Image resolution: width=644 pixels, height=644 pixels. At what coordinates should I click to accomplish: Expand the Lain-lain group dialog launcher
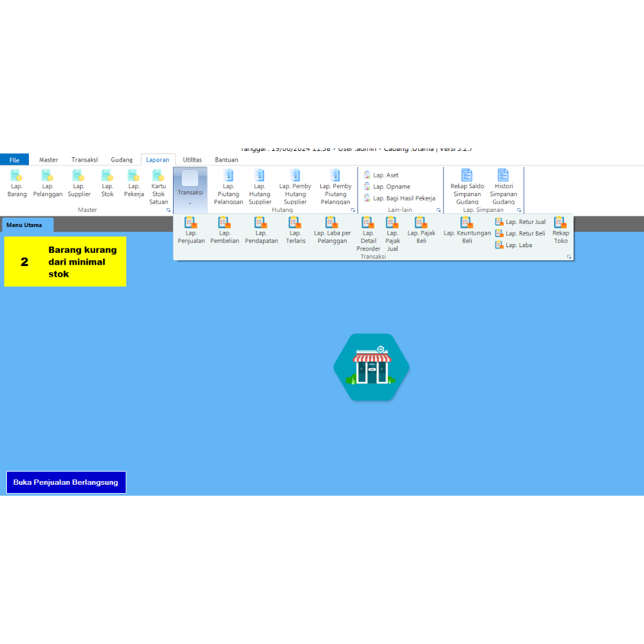(x=438, y=210)
